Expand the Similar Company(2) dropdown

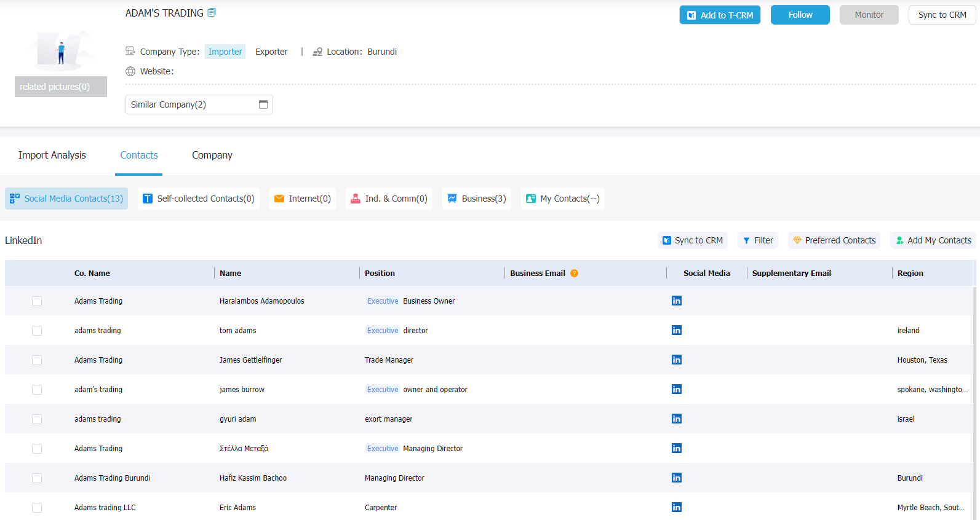point(199,104)
